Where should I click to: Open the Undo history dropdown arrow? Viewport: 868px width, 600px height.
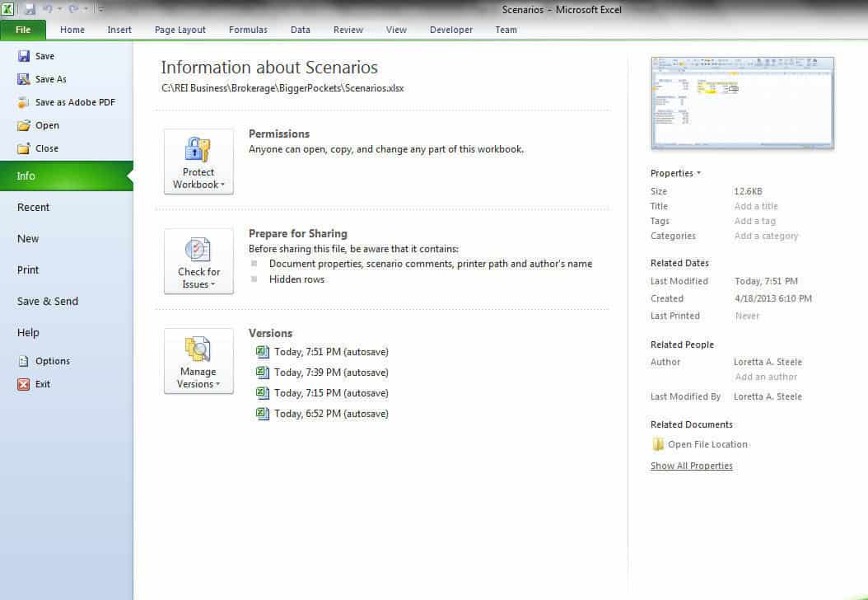[59, 9]
